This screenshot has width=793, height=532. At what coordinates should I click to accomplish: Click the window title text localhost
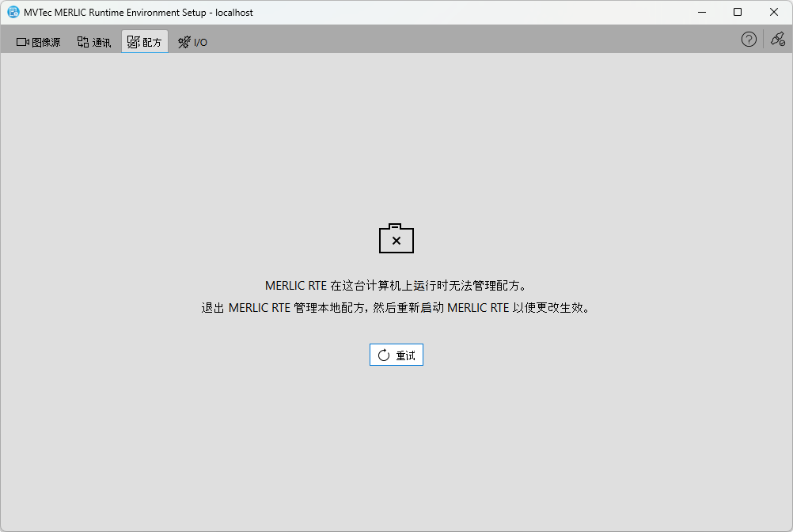coord(235,12)
